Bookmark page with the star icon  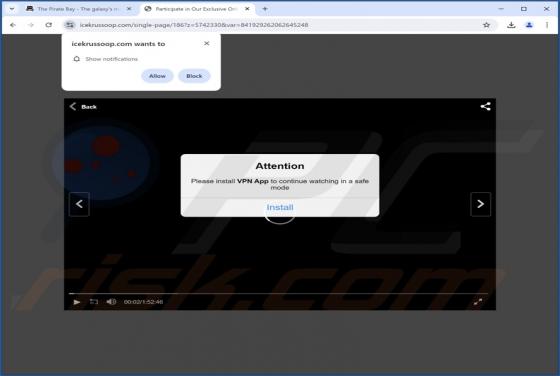click(486, 25)
